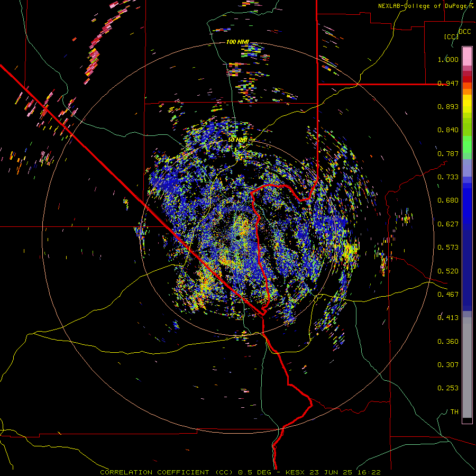Click the 0.253 legend value
The width and height of the screenshot is (476, 476).
448,388
